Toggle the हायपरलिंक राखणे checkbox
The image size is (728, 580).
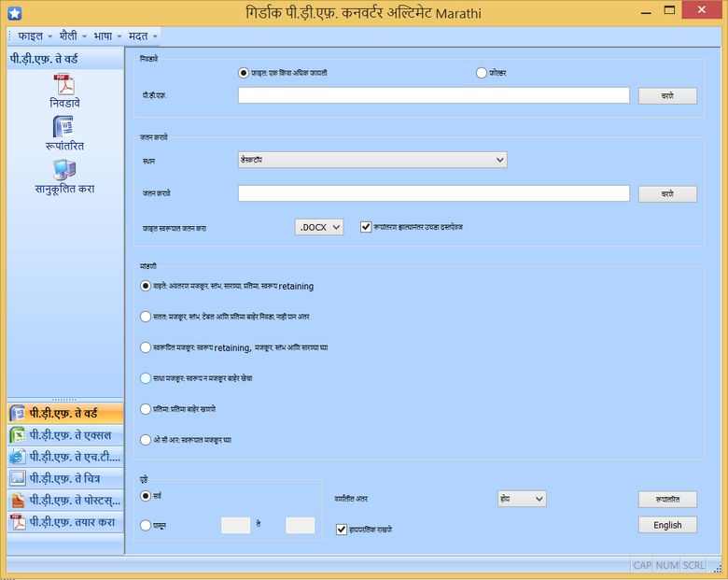point(342,529)
